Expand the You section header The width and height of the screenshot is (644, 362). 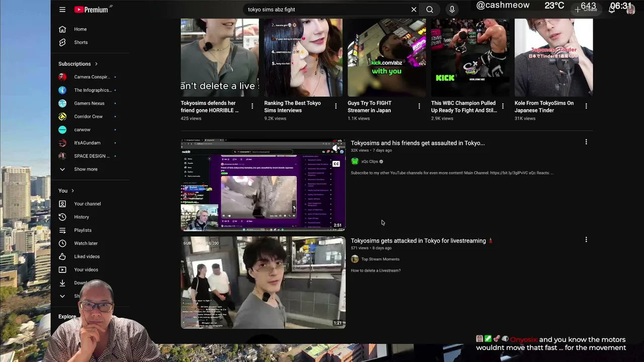[x=66, y=191]
